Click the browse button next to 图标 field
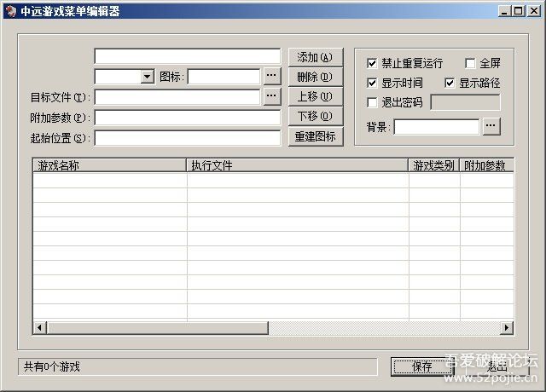 [271, 77]
